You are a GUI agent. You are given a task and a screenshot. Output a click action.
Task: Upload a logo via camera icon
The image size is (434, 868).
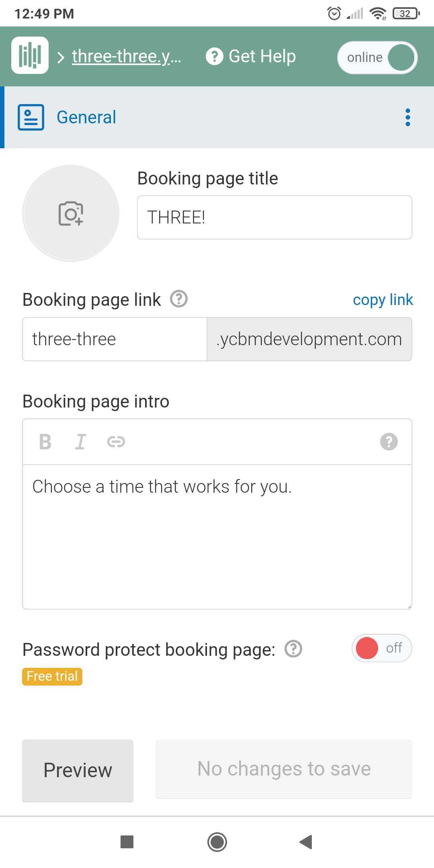(x=71, y=213)
